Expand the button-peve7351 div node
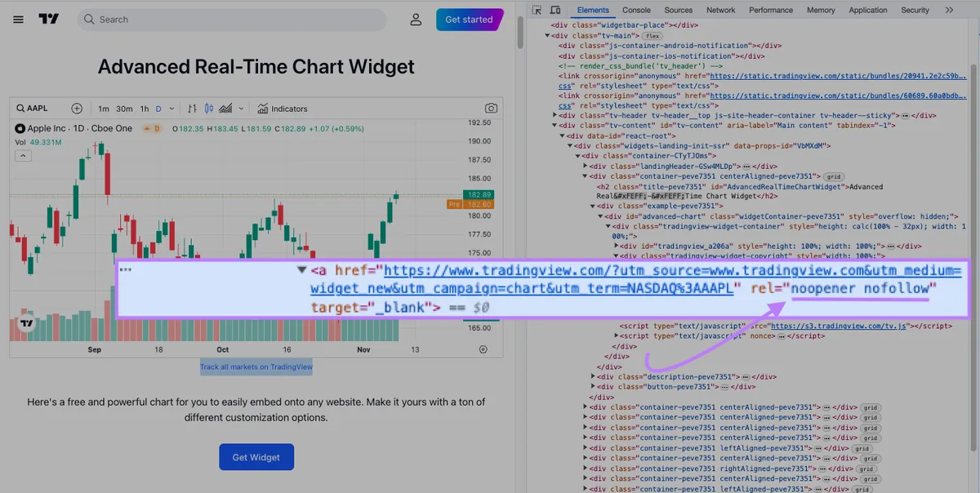 click(592, 387)
